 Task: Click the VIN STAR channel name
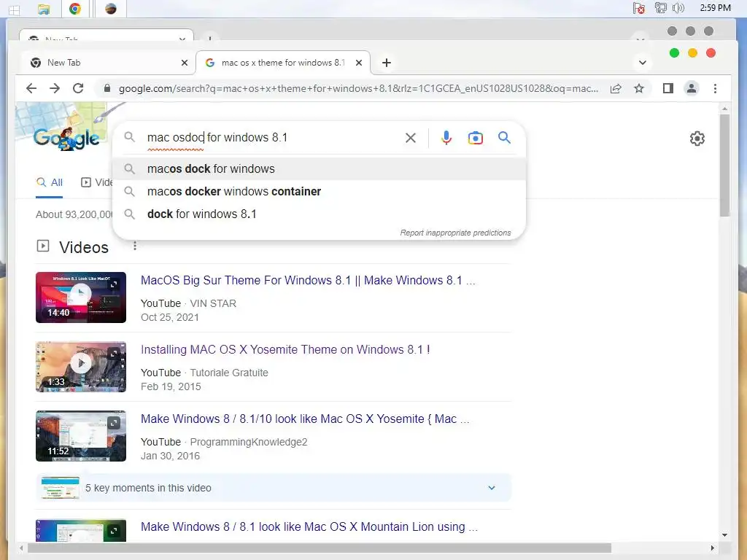[x=213, y=303]
